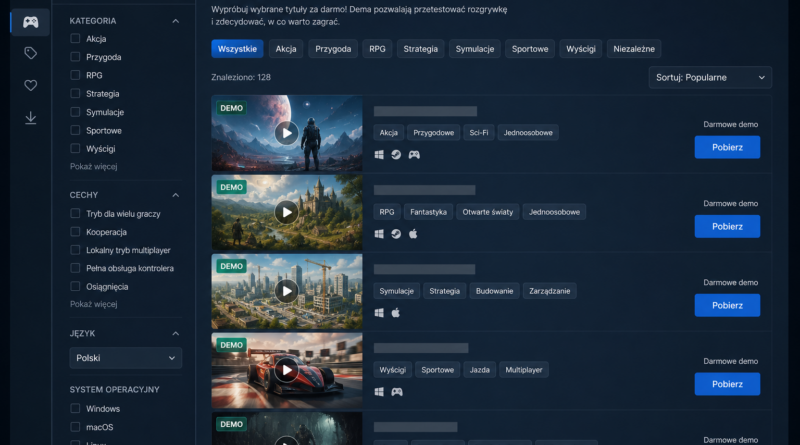
Task: Download the Sci-Fi astronaut demo with Pobierz
Action: [727, 147]
